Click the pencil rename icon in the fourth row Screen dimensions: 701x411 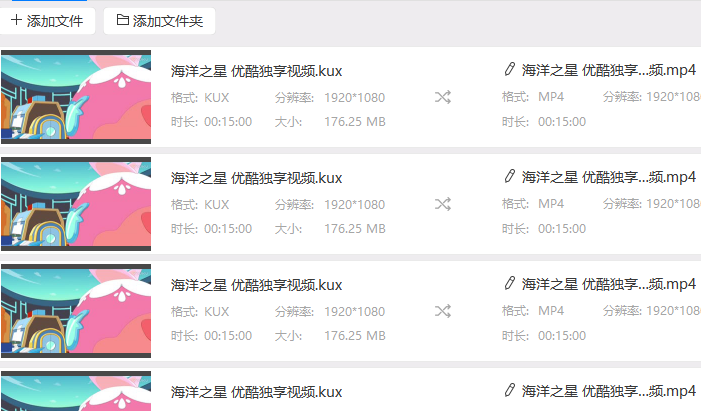pyautogui.click(x=510, y=390)
